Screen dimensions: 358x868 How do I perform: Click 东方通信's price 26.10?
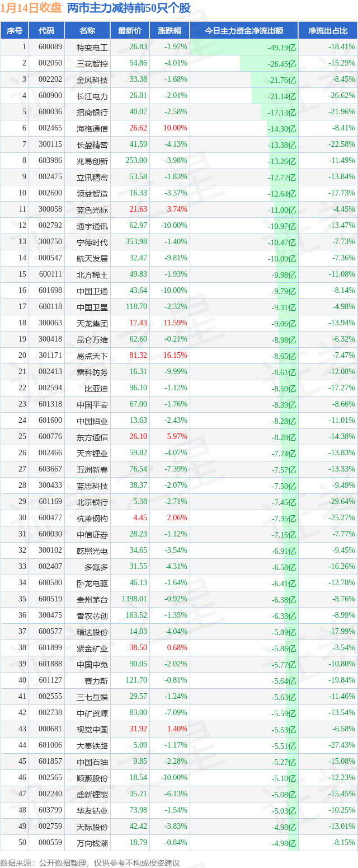(138, 437)
